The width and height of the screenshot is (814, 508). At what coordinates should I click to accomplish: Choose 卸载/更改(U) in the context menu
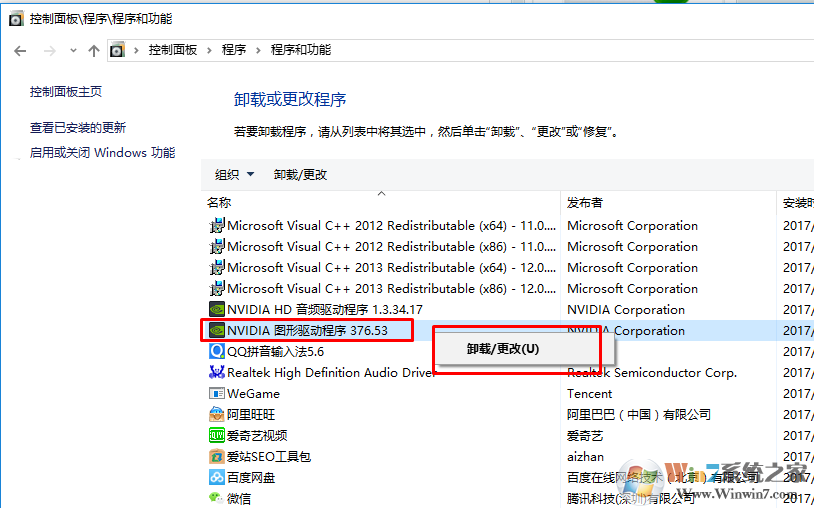click(x=503, y=349)
